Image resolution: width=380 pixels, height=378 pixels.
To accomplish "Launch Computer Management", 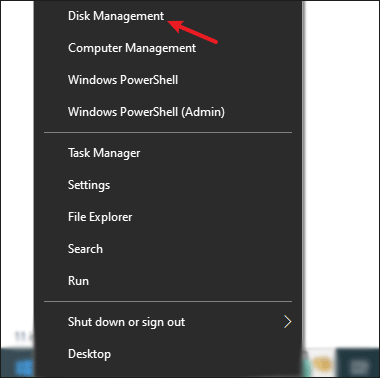I will click(132, 48).
